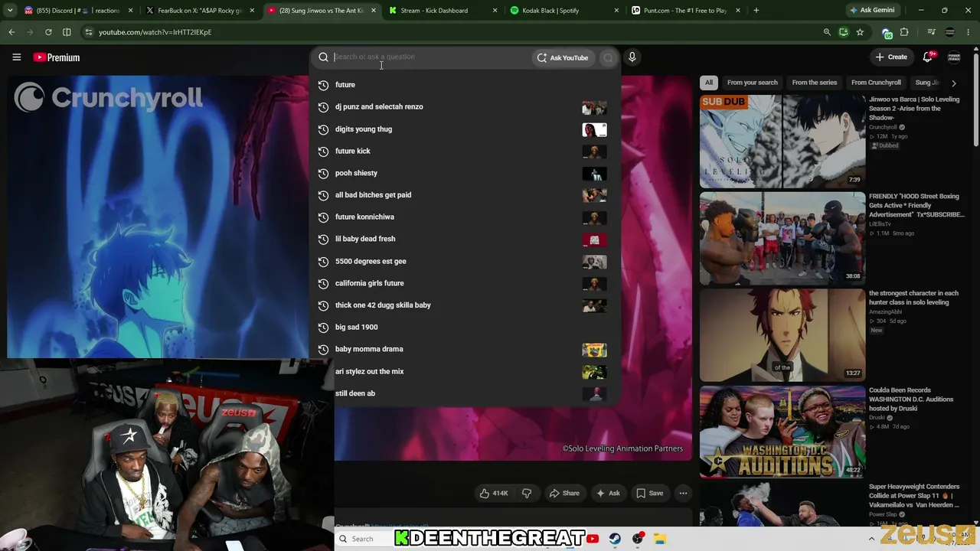Select 'thick one 42 dugg skilla baby'

point(464,305)
